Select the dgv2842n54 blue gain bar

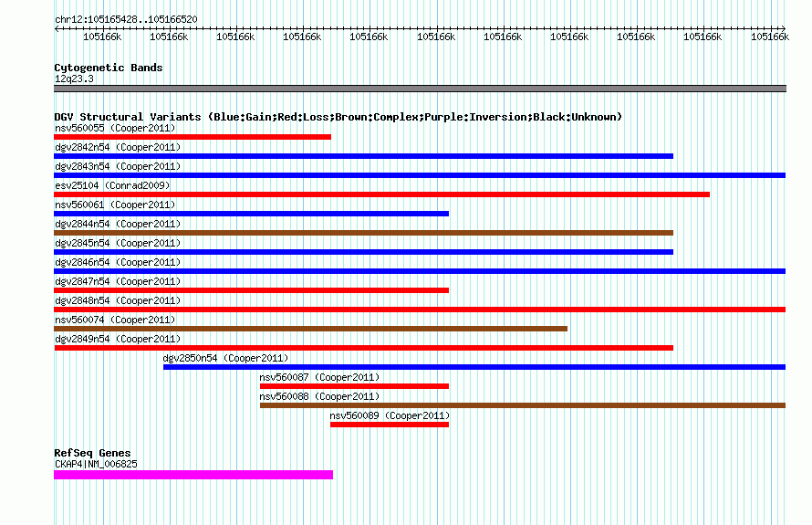(363, 156)
